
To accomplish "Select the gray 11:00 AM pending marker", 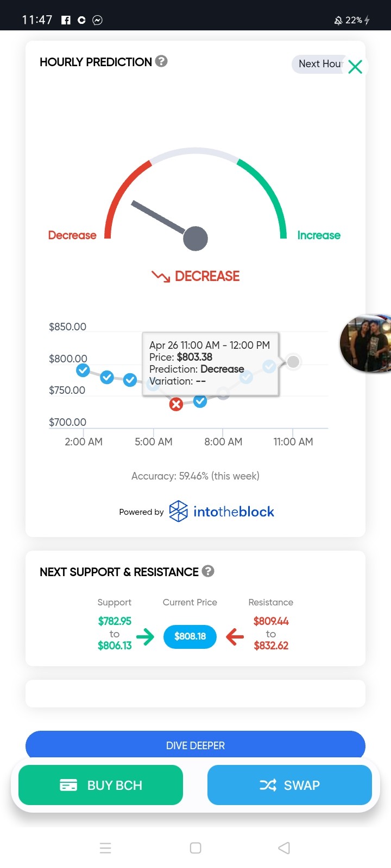I will (x=293, y=362).
